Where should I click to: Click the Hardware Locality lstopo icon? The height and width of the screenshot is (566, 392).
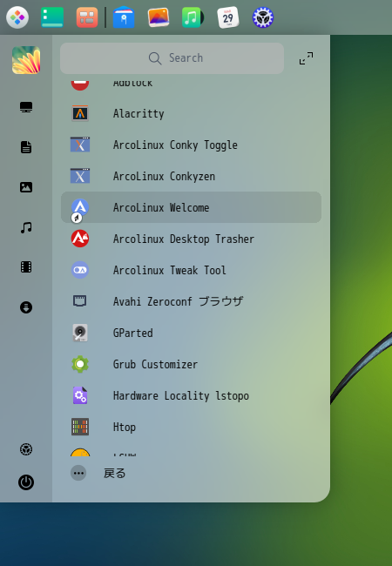(80, 395)
